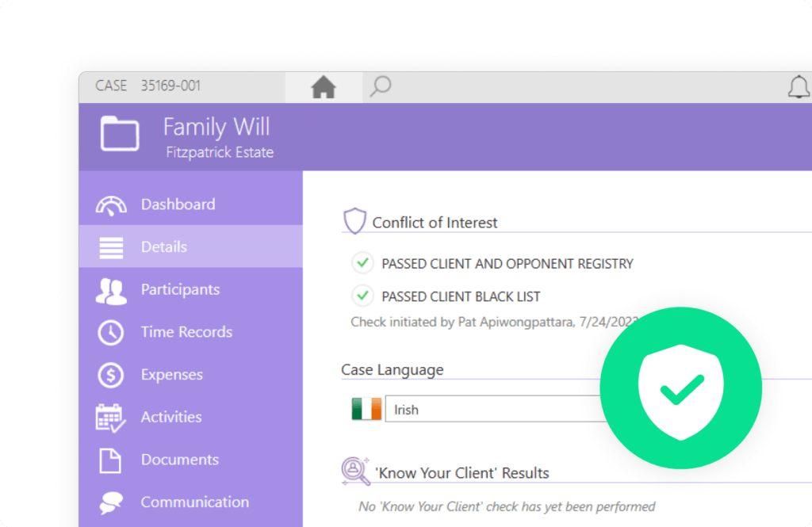Click the Fitzpatrick Estate subtitle
Viewport: 812px width, 527px height.
click(220, 152)
